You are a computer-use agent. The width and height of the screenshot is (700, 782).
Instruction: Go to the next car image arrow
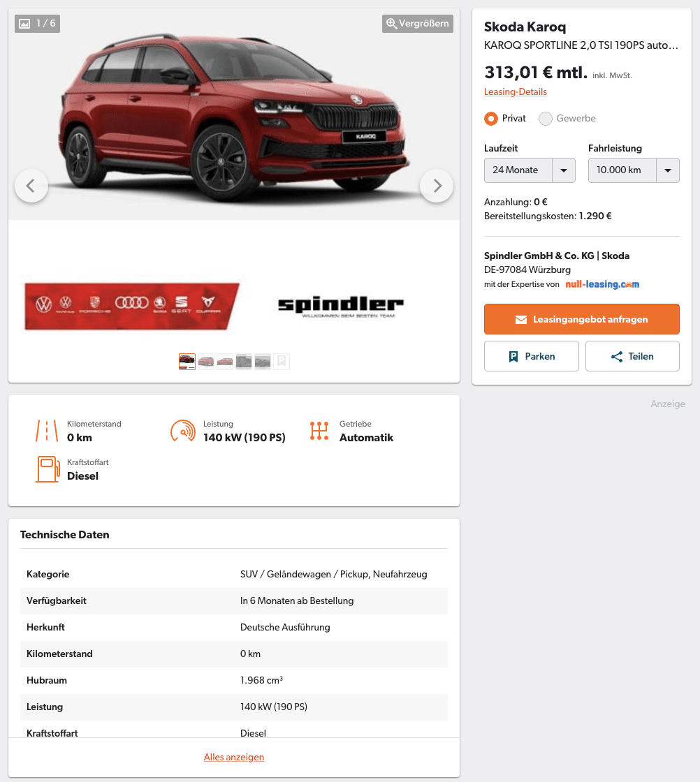tap(437, 186)
